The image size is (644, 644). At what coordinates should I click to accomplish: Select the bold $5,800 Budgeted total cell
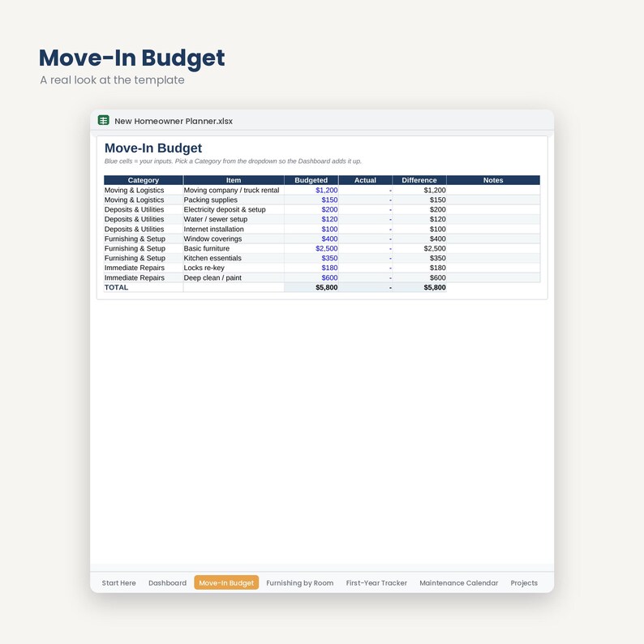(x=311, y=287)
